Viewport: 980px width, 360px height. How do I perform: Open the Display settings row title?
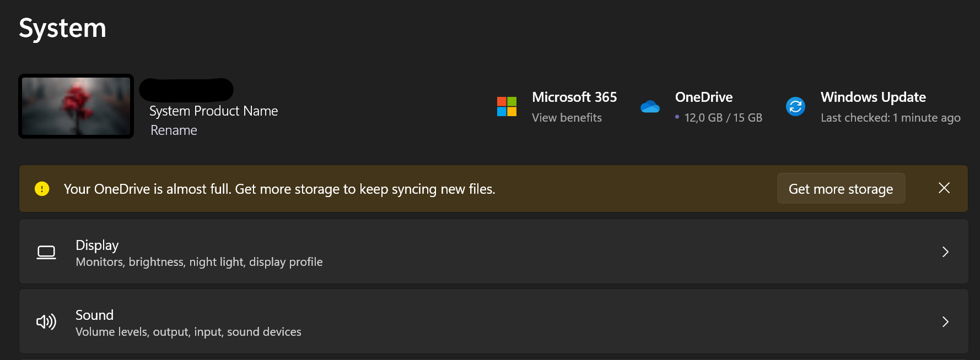[97, 245]
